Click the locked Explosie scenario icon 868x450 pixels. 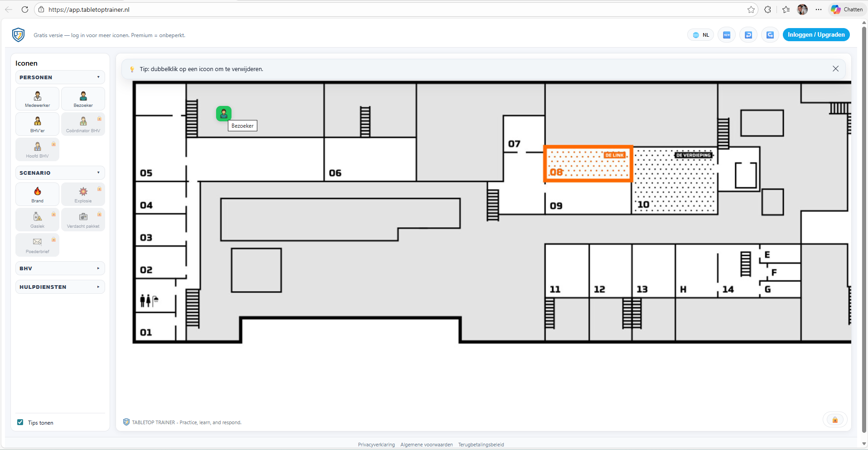83,194
